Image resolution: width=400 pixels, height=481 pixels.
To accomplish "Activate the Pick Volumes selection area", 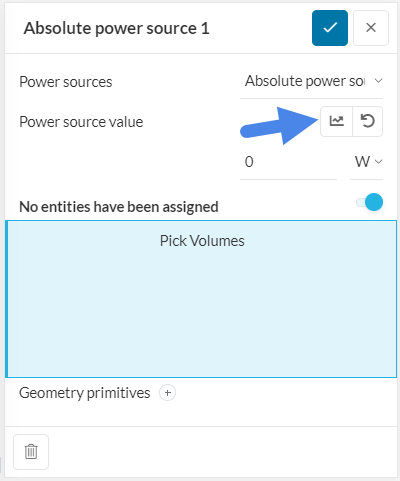I will (201, 299).
